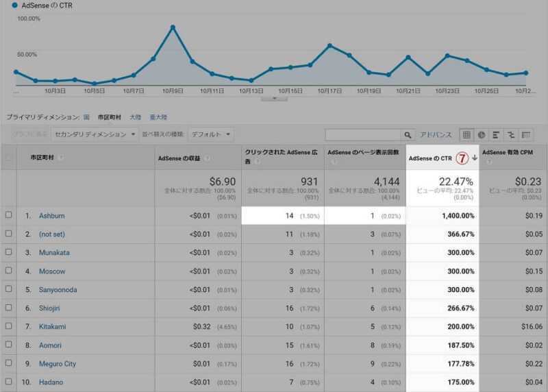
Task: Click the help icon beside AdSense の収益
Action: [208, 158]
